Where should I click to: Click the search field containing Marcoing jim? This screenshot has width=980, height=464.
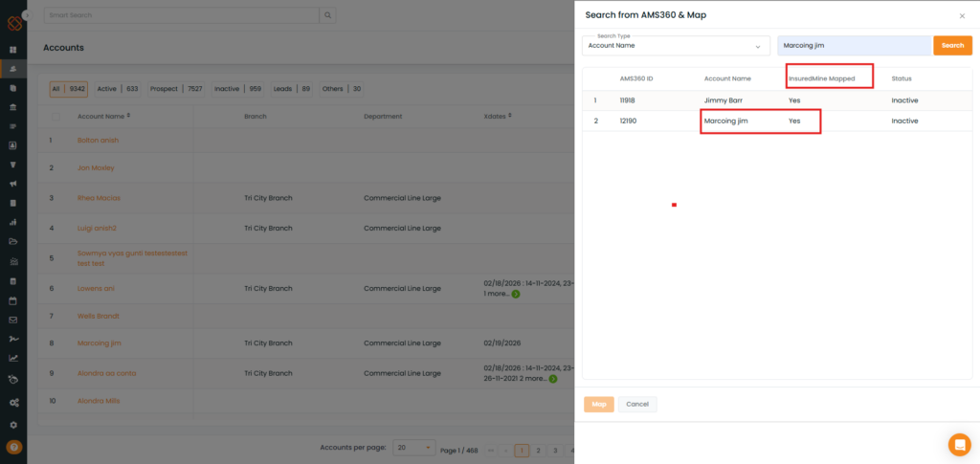click(x=853, y=45)
